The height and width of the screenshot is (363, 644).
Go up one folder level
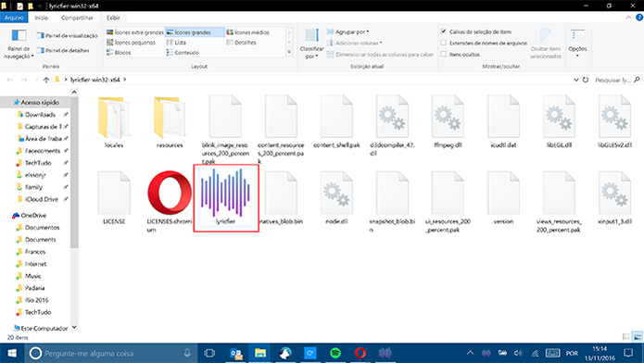46,80
